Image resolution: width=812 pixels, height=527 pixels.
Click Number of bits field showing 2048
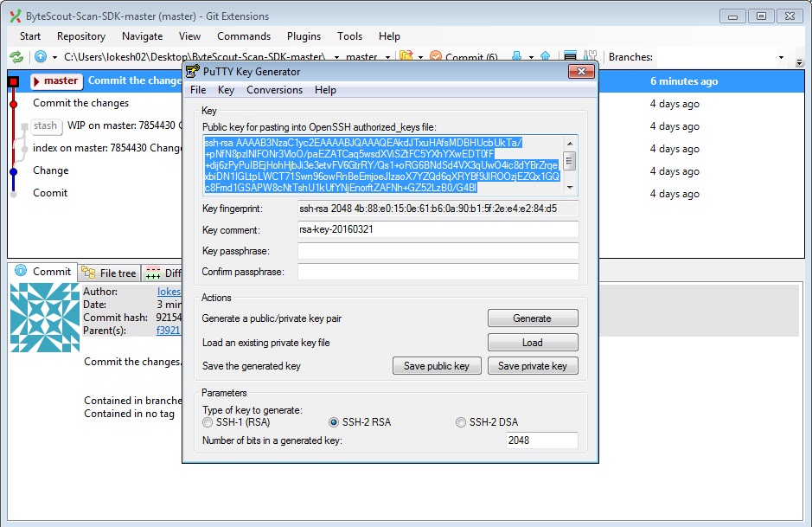pyautogui.click(x=541, y=440)
